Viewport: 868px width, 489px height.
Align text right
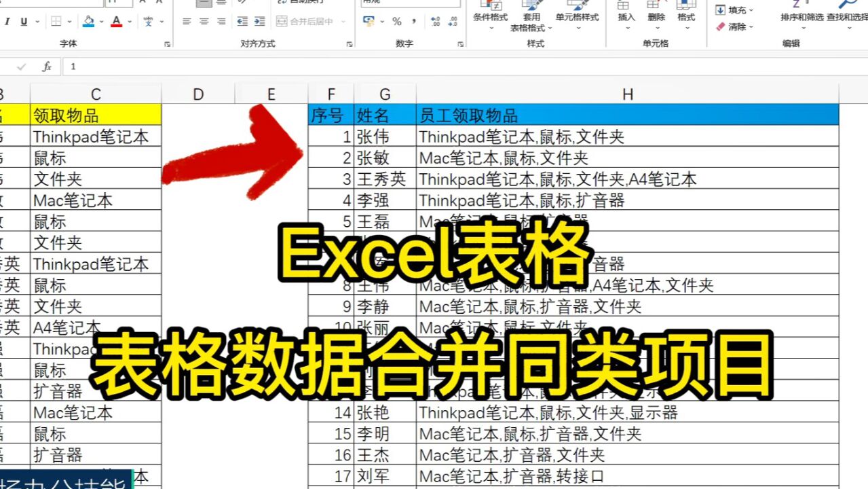[x=221, y=22]
